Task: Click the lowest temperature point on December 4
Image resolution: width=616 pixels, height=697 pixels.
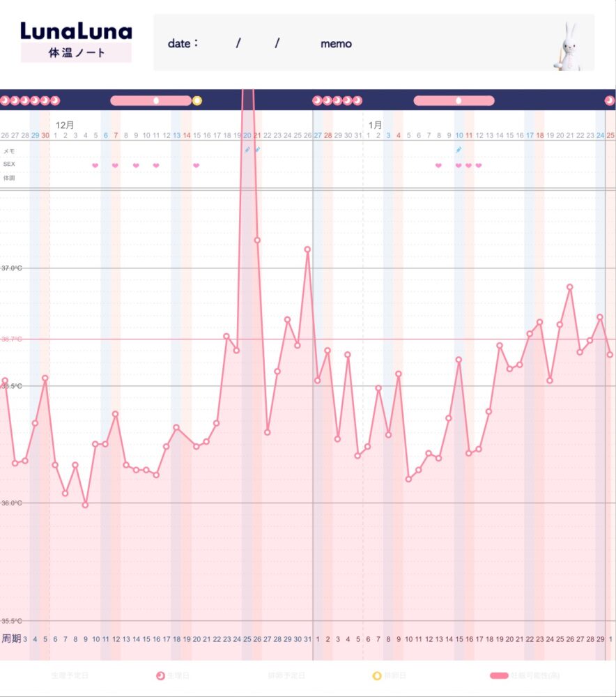Action: click(86, 505)
